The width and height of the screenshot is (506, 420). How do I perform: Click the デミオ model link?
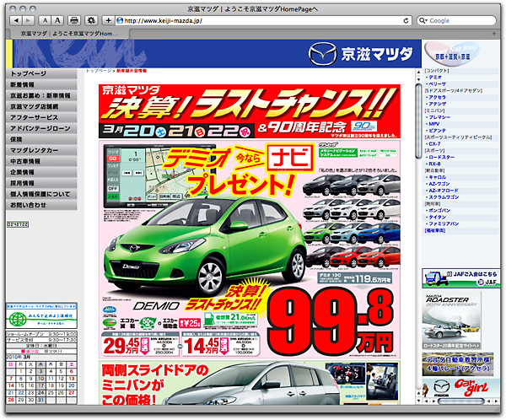click(x=433, y=76)
